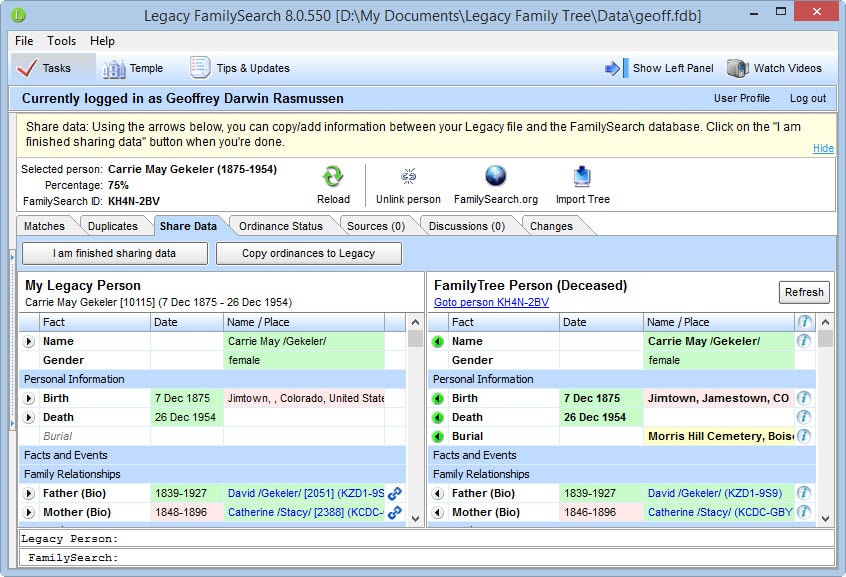Click Legacy birth place 'Jimtown, , Colorado'
This screenshot has width=846, height=577.
304,398
